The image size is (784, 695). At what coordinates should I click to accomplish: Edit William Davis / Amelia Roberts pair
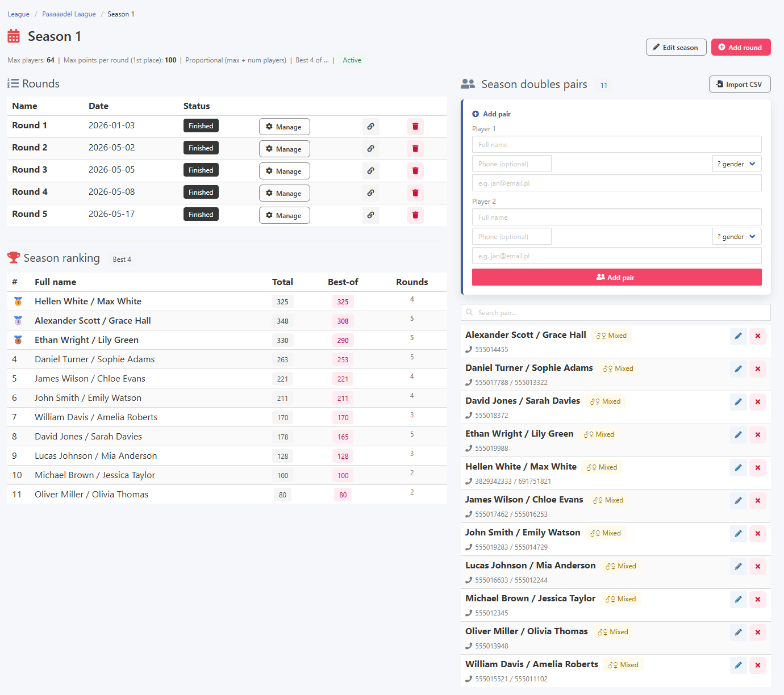click(738, 665)
